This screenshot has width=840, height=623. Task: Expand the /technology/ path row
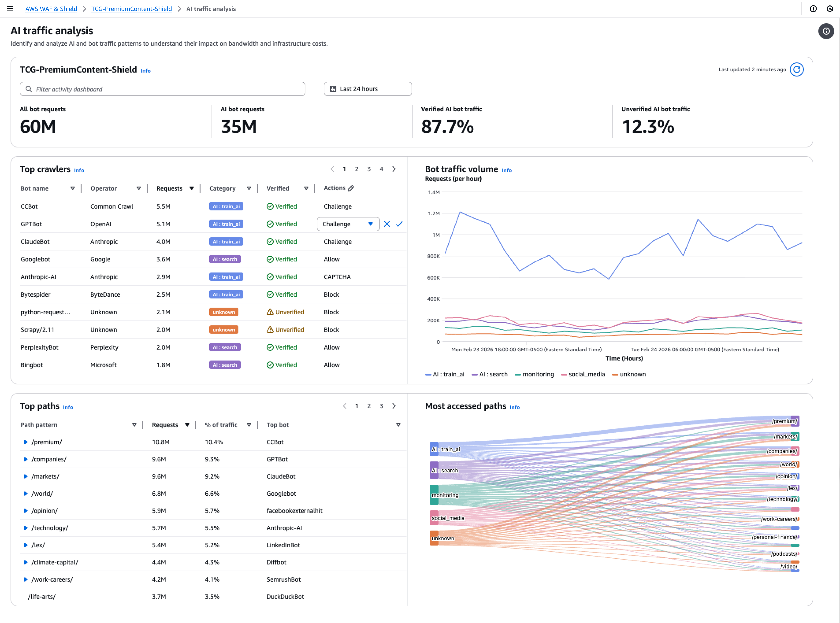coord(26,528)
